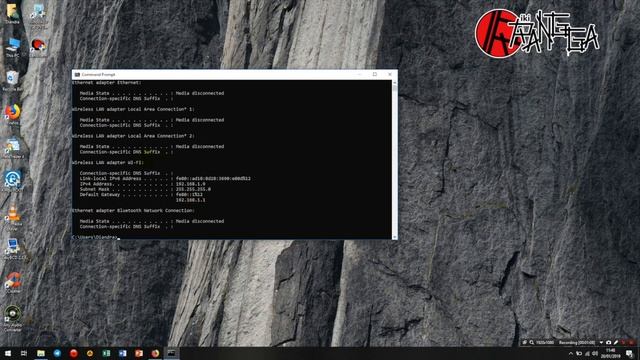Open the volume tray icon
The image size is (640, 360).
pyautogui.click(x=595, y=353)
